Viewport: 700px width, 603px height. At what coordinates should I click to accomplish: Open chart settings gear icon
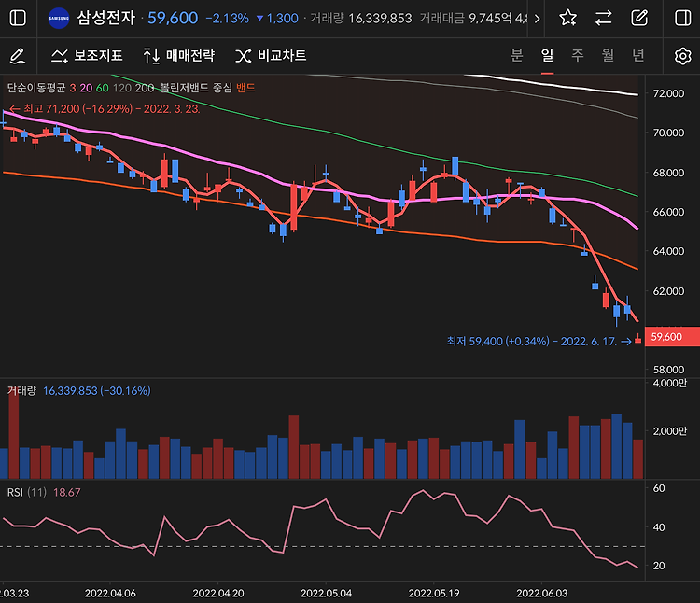click(x=682, y=56)
